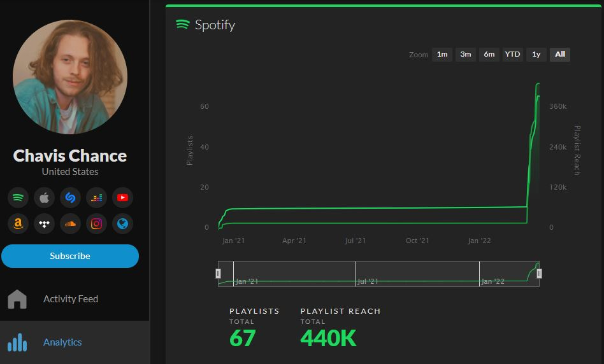The width and height of the screenshot is (604, 364).
Task: Click the Activity Feed home icon
Action: [x=17, y=299]
